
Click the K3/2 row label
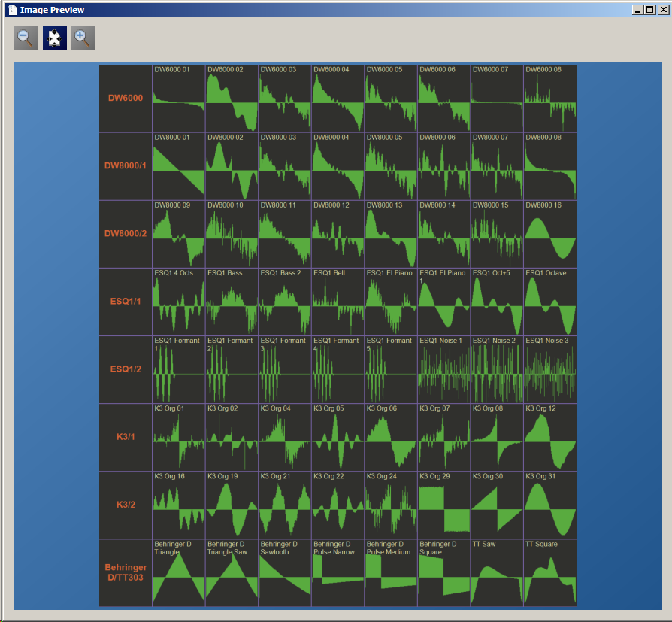coord(126,505)
